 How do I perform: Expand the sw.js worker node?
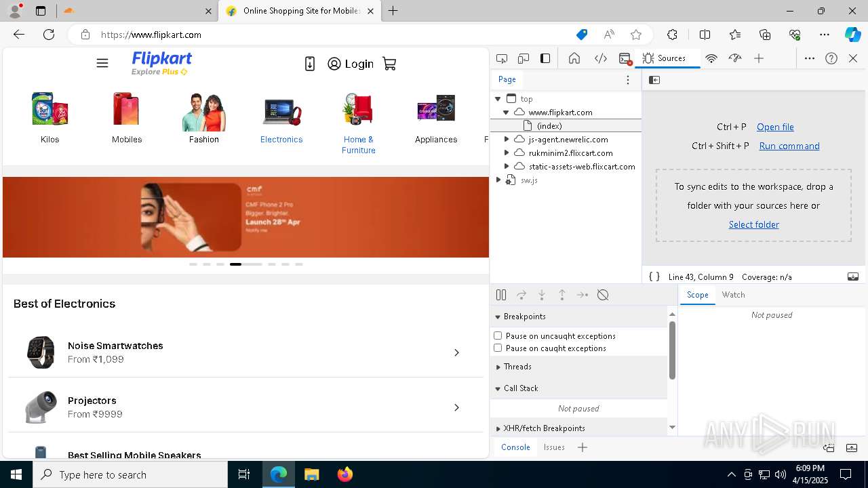498,180
